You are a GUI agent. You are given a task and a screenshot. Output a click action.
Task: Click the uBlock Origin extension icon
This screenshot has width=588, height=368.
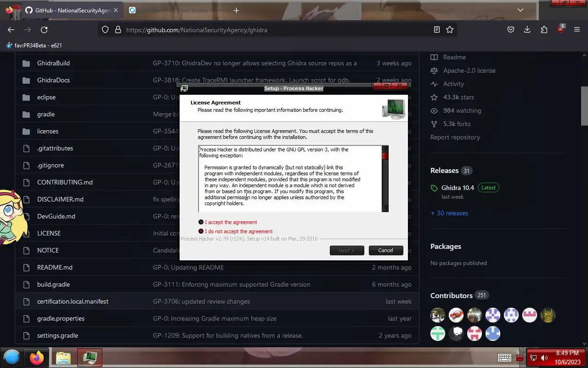pyautogui.click(x=560, y=29)
